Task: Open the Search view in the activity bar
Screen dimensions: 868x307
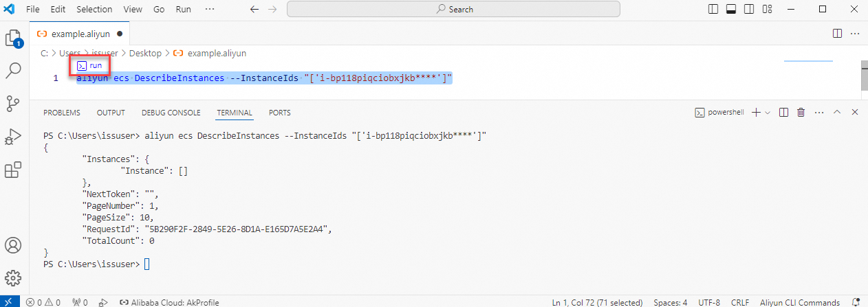Action: (13, 71)
